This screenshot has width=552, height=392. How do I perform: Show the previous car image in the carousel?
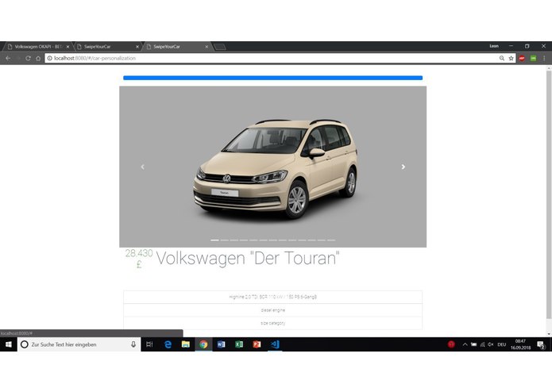143,167
